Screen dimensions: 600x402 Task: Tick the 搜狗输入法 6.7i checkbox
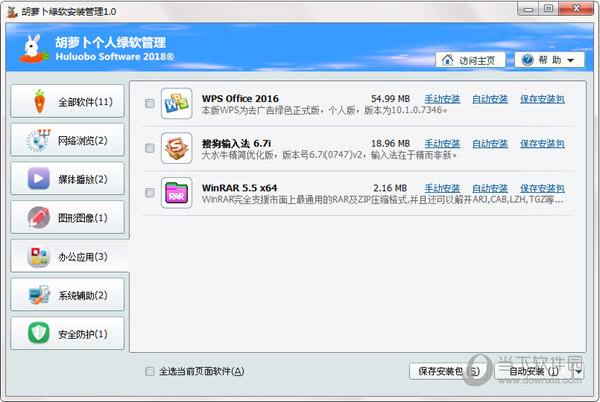[150, 148]
